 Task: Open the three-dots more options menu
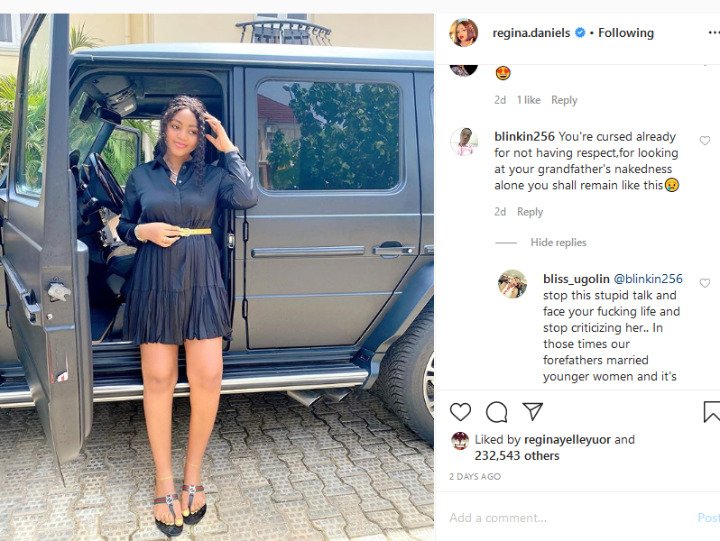(714, 33)
